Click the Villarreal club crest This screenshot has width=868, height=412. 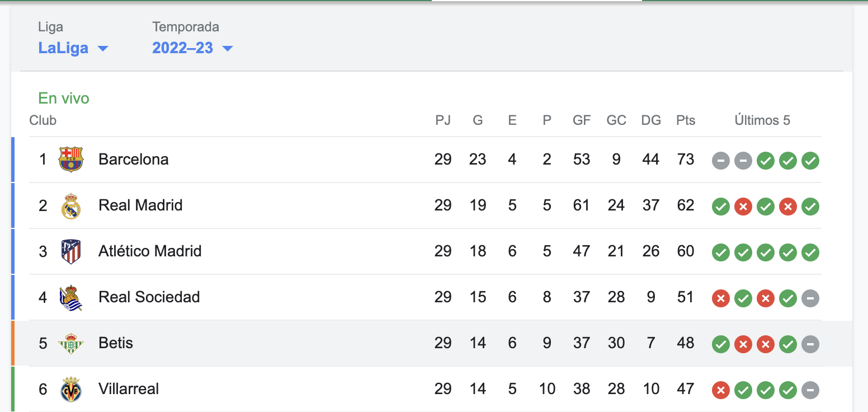[71, 389]
